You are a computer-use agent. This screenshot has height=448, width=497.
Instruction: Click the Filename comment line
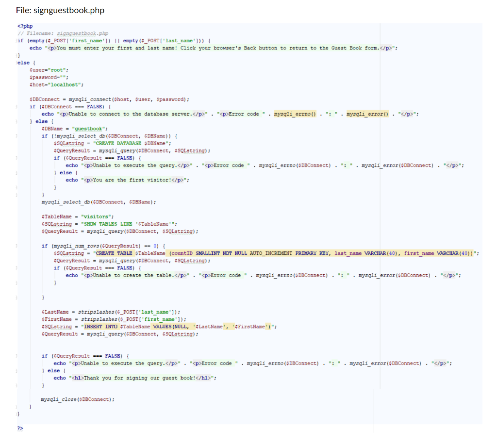click(63, 33)
